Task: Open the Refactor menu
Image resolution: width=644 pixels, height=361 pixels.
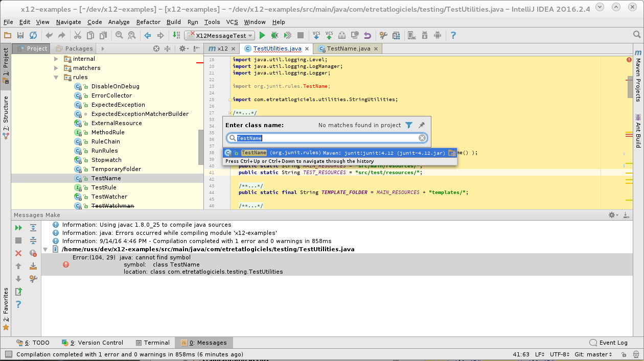Action: coord(148,22)
